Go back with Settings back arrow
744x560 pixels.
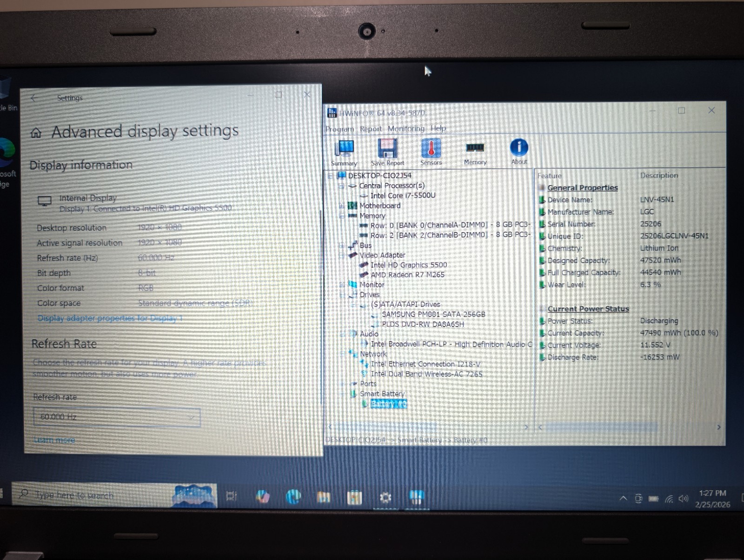pos(34,98)
